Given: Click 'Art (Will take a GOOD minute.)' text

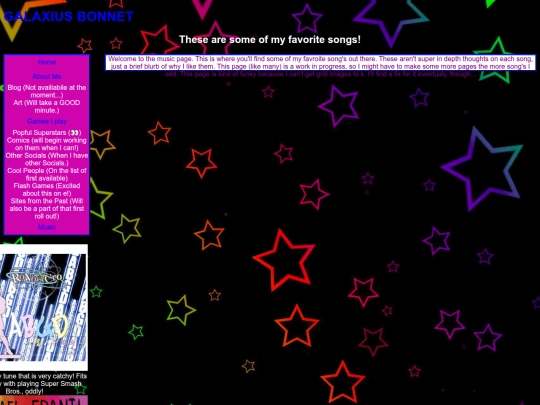Looking at the screenshot, I should 47,106.
